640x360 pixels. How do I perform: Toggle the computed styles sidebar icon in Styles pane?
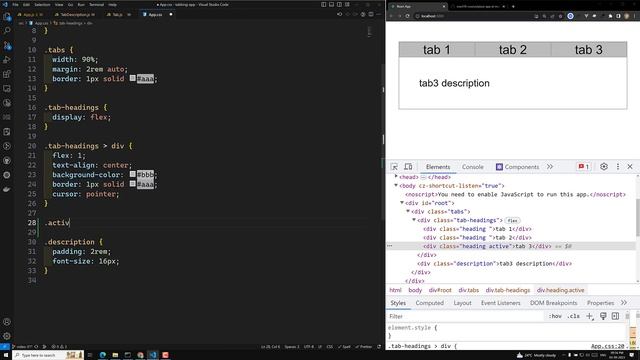(615, 316)
